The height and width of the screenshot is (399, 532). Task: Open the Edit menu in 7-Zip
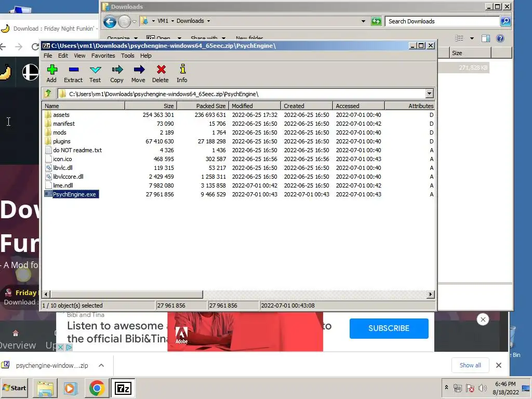click(x=63, y=56)
